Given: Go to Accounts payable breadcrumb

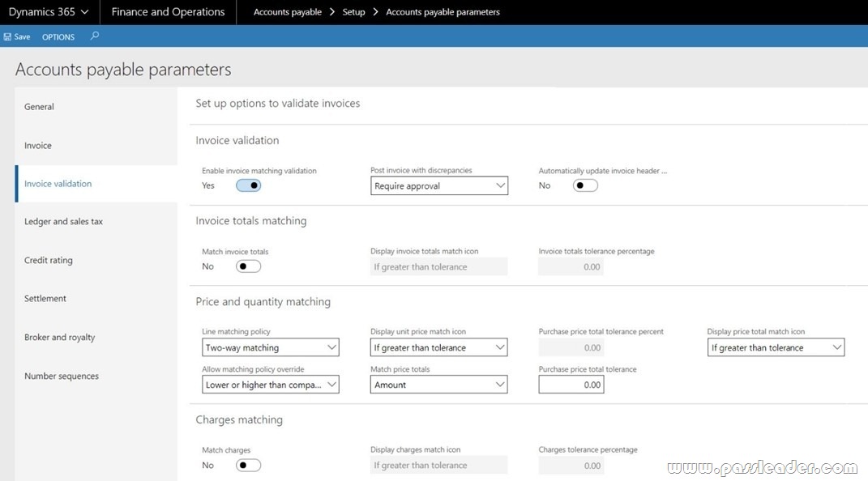Looking at the screenshot, I should coord(287,11).
